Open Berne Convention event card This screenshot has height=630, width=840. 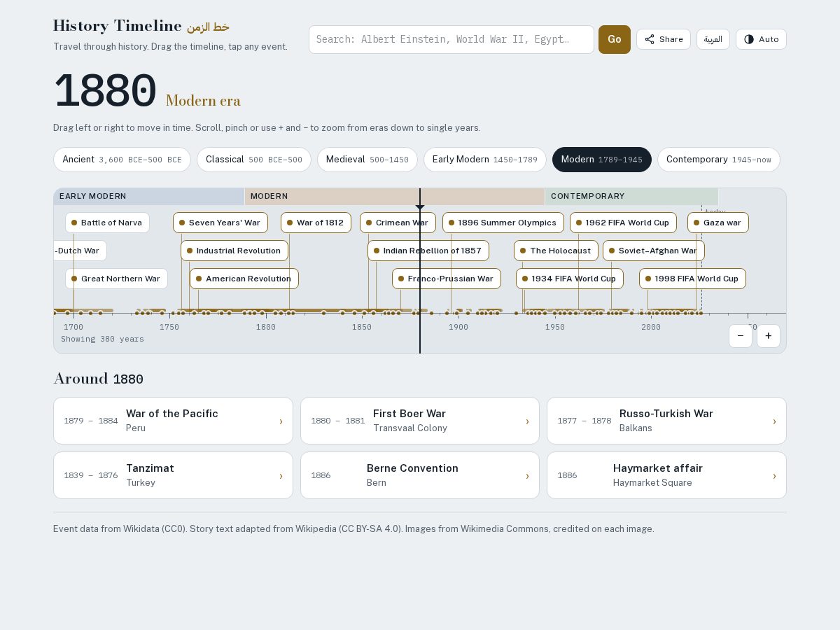point(420,475)
